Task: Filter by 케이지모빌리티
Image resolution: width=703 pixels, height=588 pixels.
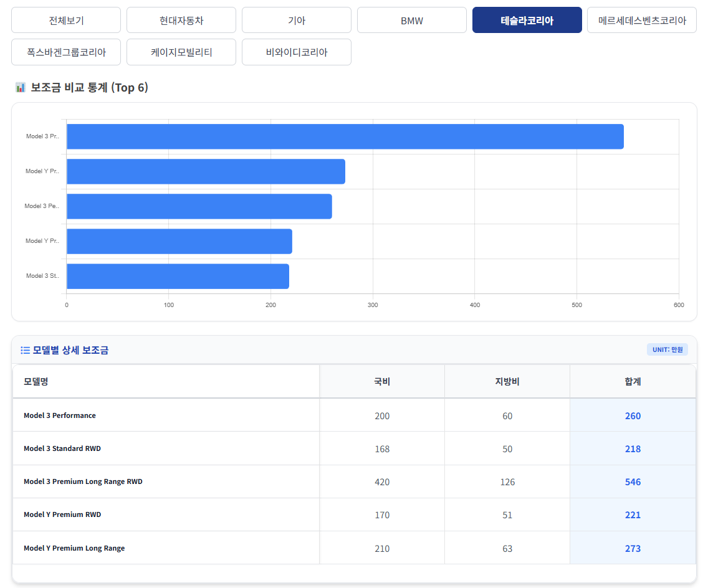Action: pyautogui.click(x=181, y=52)
